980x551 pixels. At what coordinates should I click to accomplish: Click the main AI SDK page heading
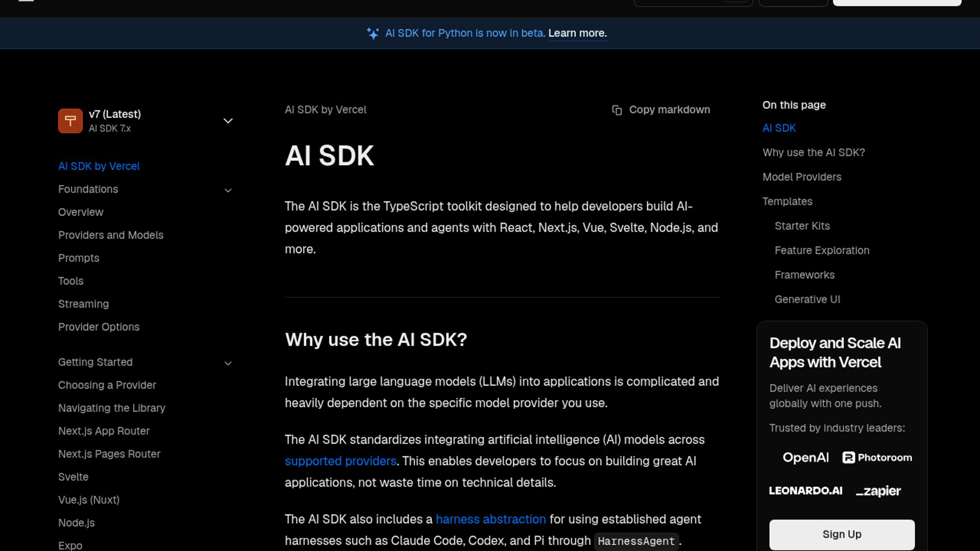(x=329, y=156)
